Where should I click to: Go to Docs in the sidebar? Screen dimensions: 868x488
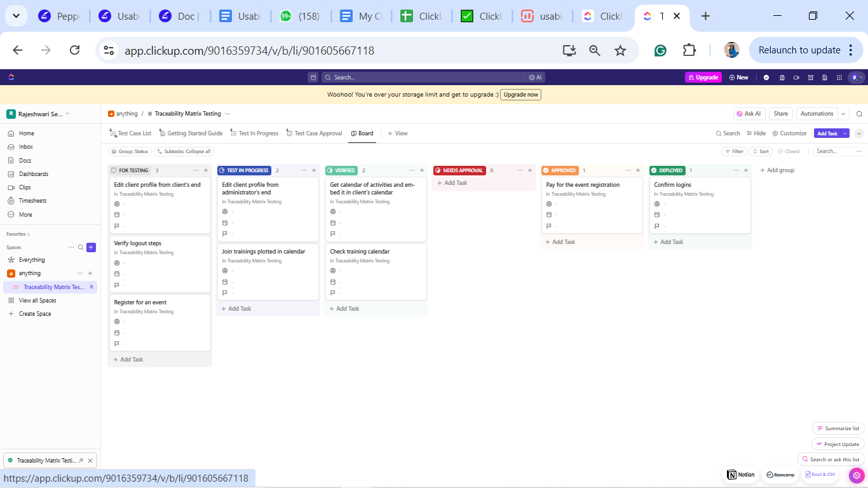pos(25,161)
